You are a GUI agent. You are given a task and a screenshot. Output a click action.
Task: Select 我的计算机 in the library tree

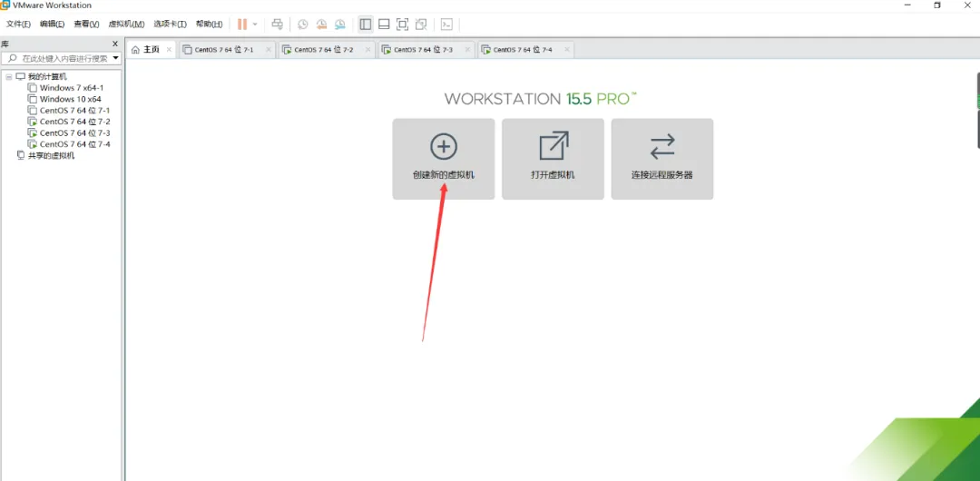pos(47,77)
